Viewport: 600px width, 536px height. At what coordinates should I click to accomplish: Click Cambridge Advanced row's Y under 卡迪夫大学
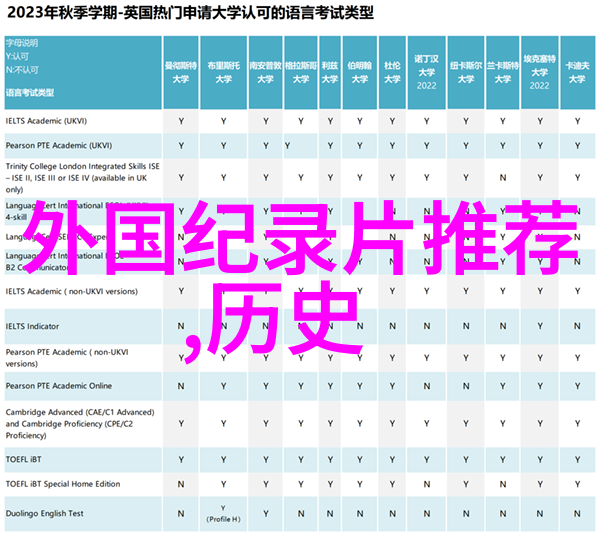click(577, 424)
